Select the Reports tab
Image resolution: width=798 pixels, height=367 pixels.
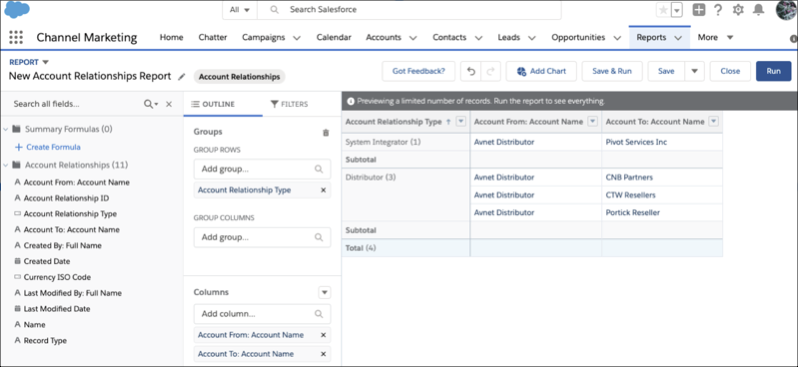pos(651,37)
